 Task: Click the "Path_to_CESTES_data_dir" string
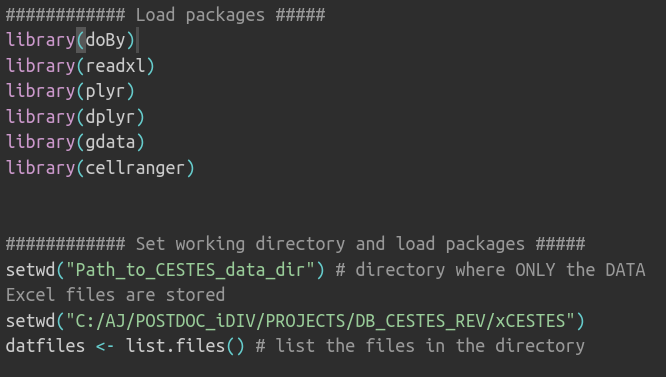point(190,270)
